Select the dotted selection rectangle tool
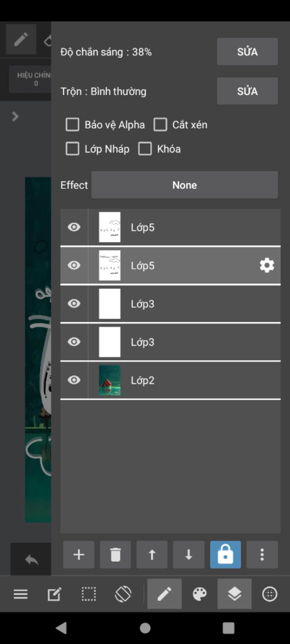The image size is (290, 644). 89,594
